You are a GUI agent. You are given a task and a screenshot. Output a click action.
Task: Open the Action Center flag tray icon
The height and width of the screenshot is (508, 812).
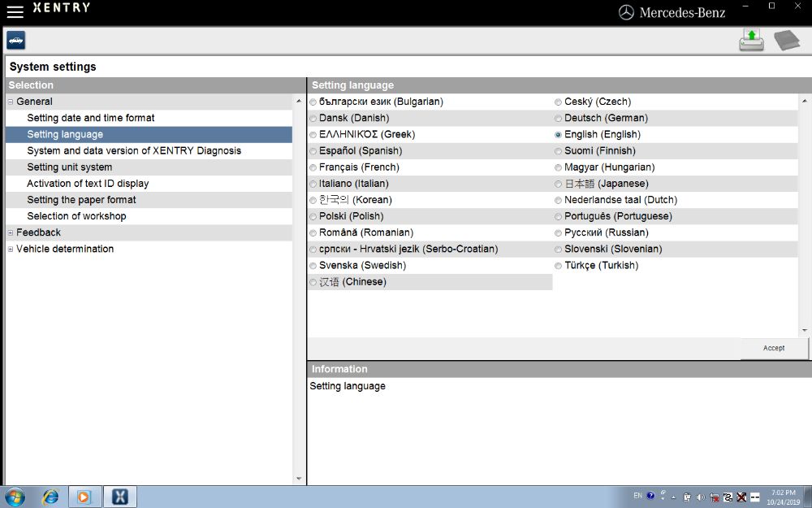pyautogui.click(x=687, y=497)
